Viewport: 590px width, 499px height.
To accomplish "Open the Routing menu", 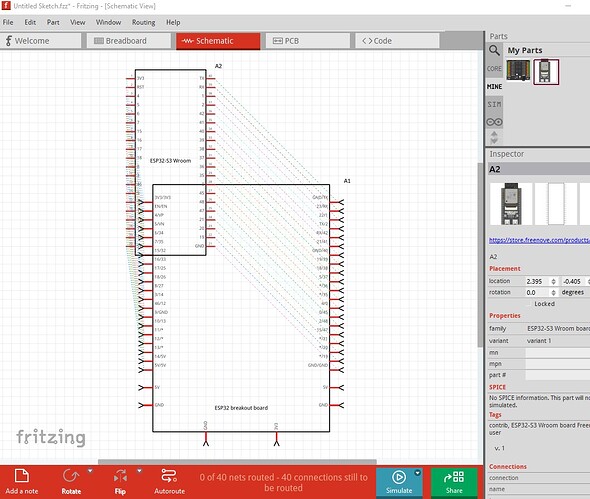I will click(143, 22).
